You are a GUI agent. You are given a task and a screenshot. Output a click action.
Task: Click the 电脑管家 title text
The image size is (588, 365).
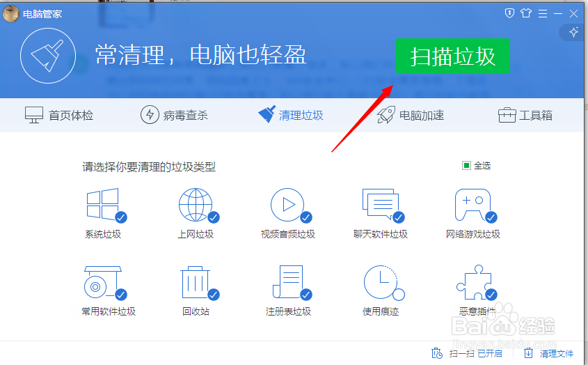pyautogui.click(x=42, y=14)
